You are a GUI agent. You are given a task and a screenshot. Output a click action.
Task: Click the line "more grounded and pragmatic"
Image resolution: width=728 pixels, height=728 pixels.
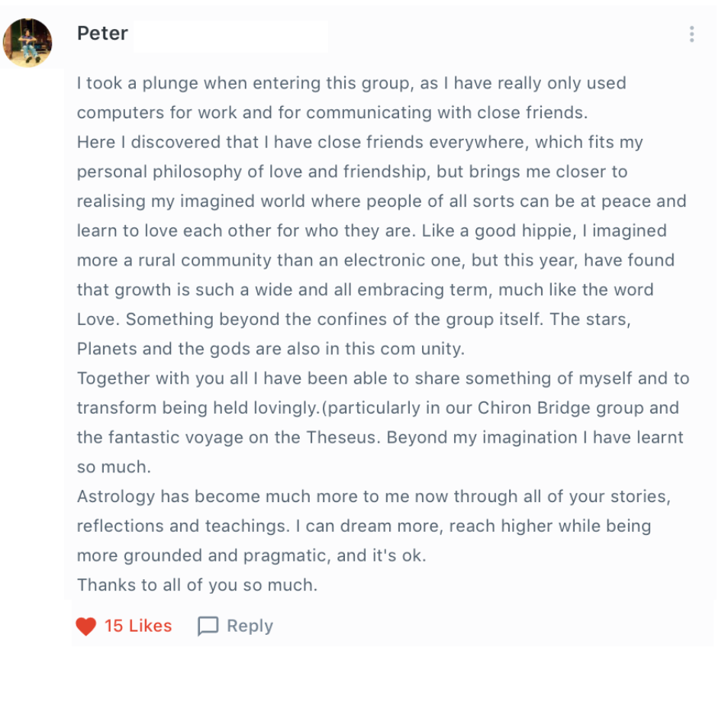(x=251, y=556)
